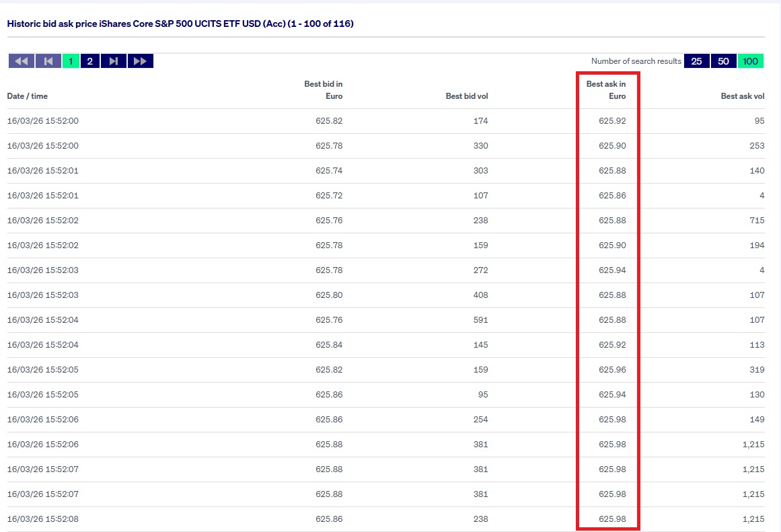Show 25 search results per page
781x532 pixels.
[x=696, y=61]
